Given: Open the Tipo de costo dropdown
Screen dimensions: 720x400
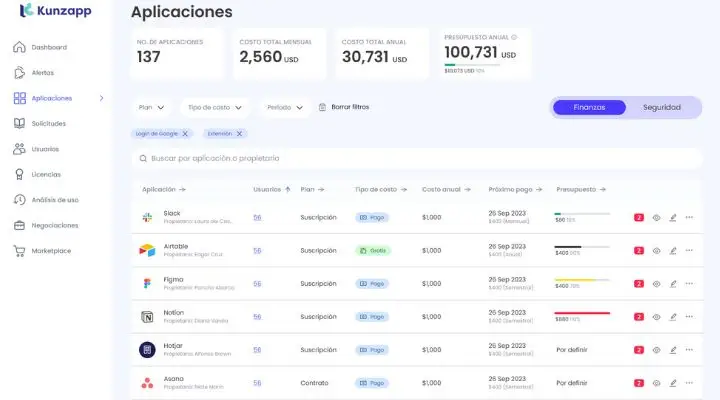Looking at the screenshot, I should pyautogui.click(x=214, y=107).
